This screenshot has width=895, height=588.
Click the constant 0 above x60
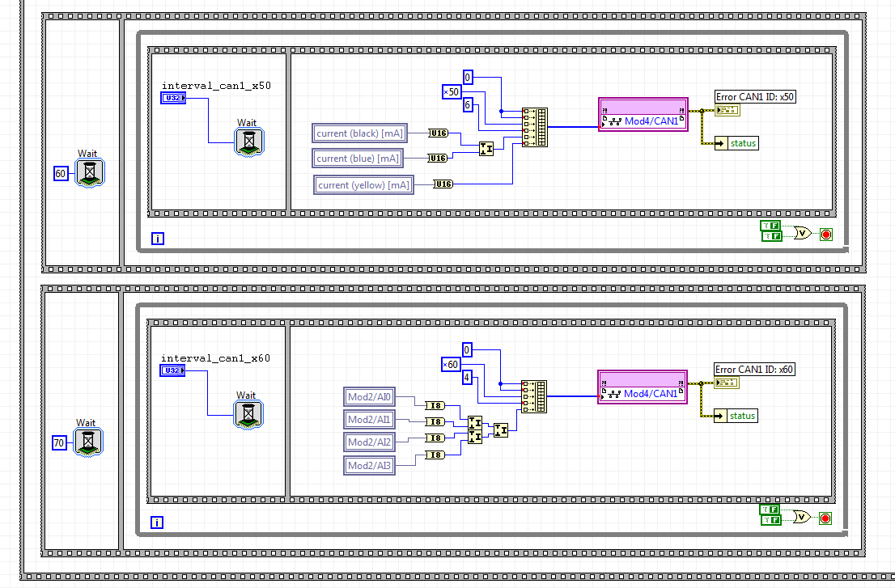(467, 349)
